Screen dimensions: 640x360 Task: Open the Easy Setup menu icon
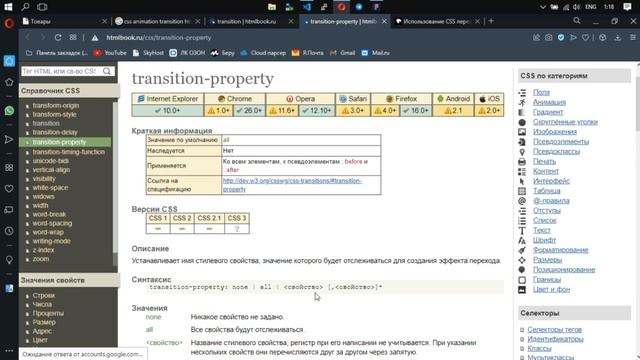(x=633, y=38)
